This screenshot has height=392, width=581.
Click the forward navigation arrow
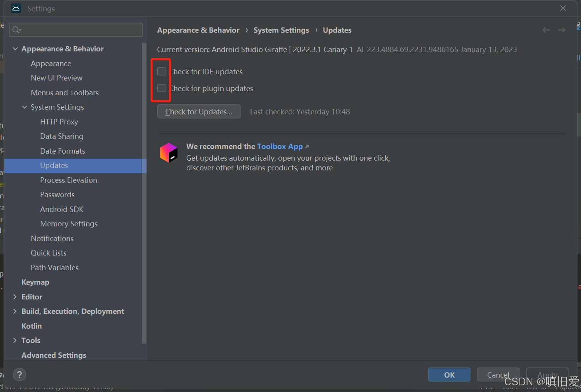562,30
